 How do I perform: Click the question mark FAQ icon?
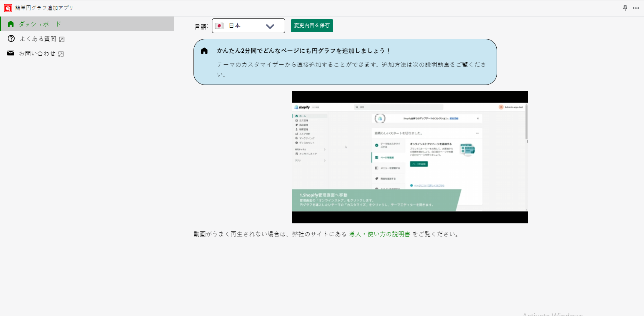pyautogui.click(x=11, y=38)
